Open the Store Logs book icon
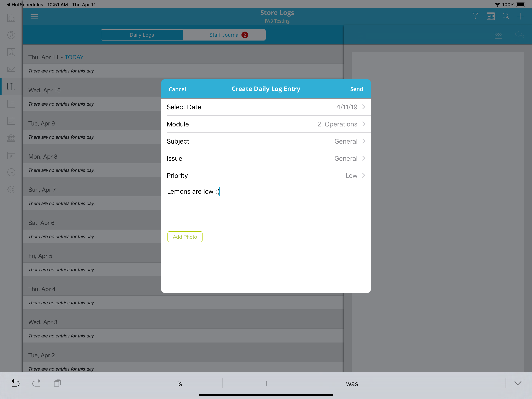The image size is (532, 399). (x=11, y=86)
